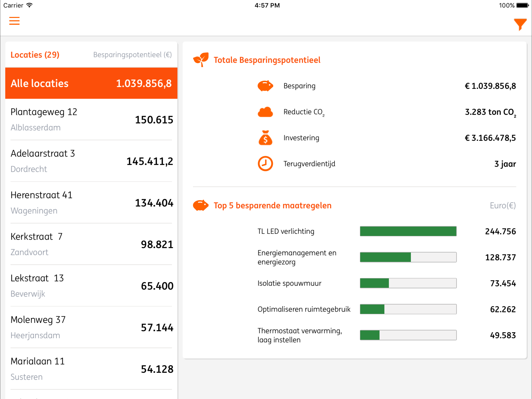
Task: Tap the leaf icon beside Totale Besparingspotentieel
Action: 201,59
